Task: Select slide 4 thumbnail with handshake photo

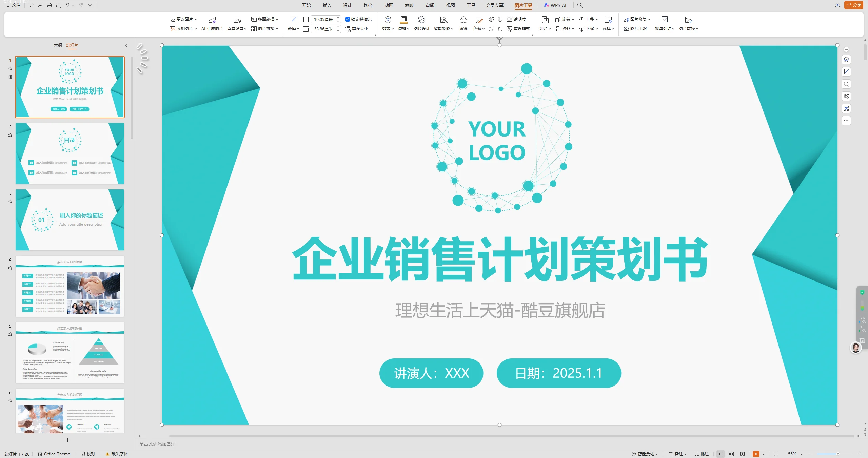Action: pyautogui.click(x=70, y=286)
